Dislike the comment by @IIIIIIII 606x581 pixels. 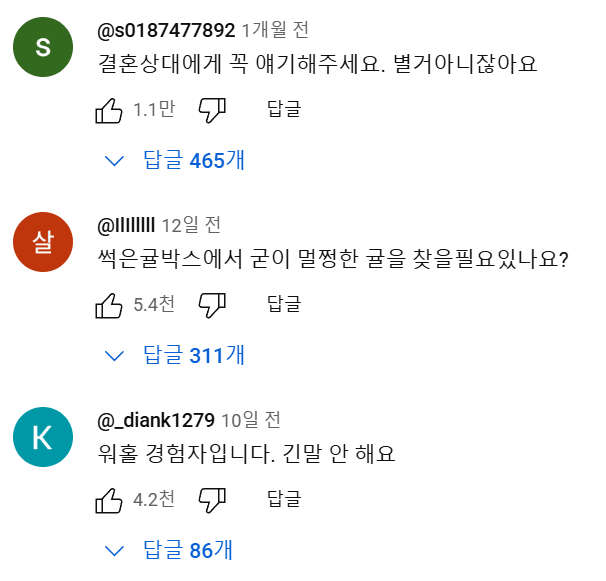(x=212, y=305)
